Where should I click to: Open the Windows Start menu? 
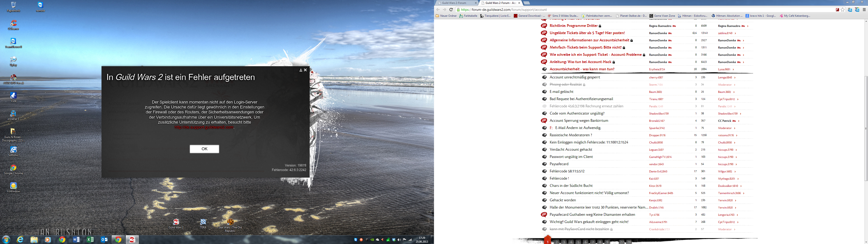click(x=6, y=240)
